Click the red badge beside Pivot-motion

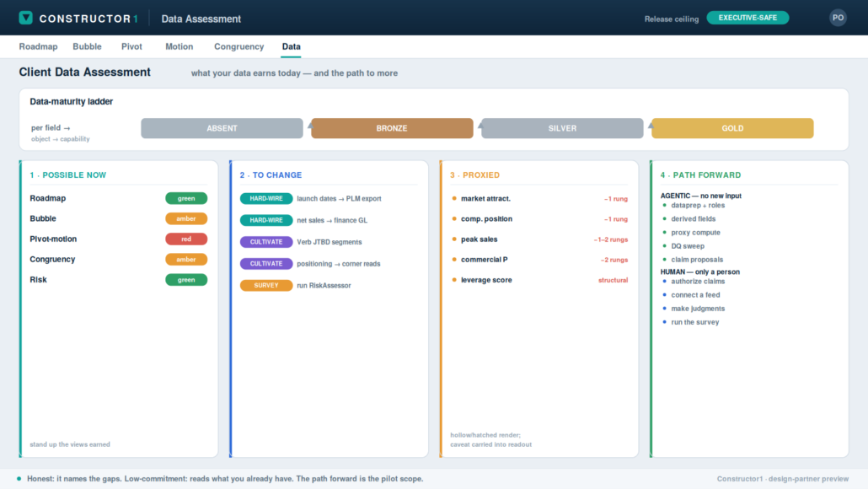tap(186, 239)
